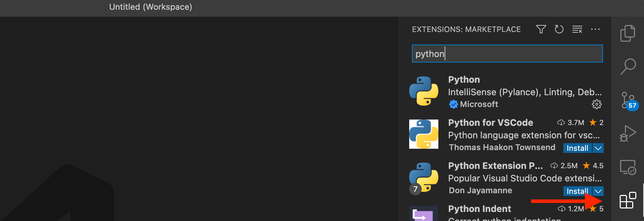Install Python Extension Pack by Don Jayamanne
This screenshot has width=644, height=221.
[x=577, y=191]
